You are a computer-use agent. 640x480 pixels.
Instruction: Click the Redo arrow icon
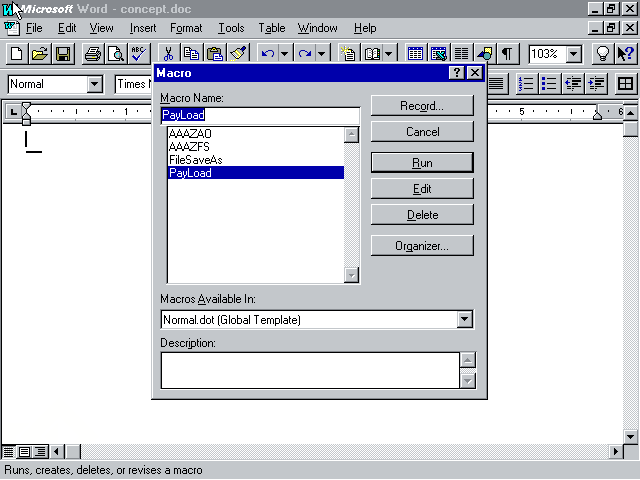(x=305, y=53)
